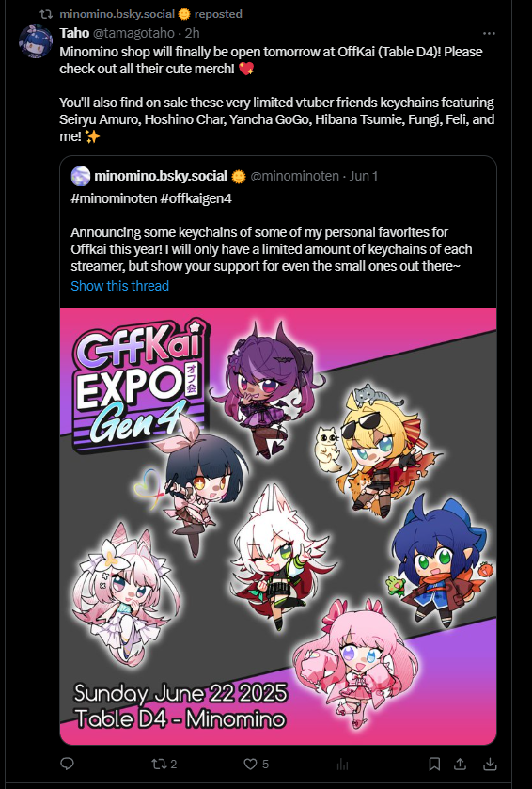
Task: Open the three-dot more options menu
Action: coord(489,33)
